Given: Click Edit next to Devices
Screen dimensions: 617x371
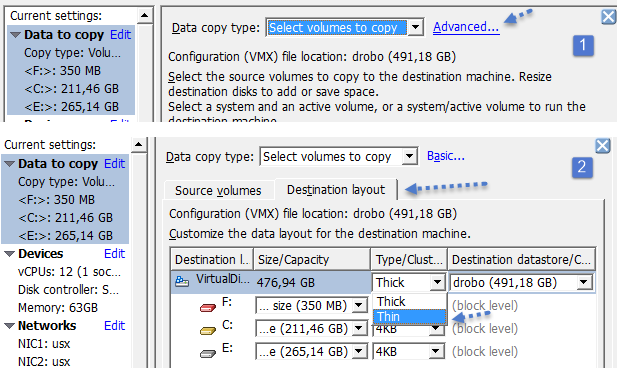Looking at the screenshot, I should [x=114, y=253].
